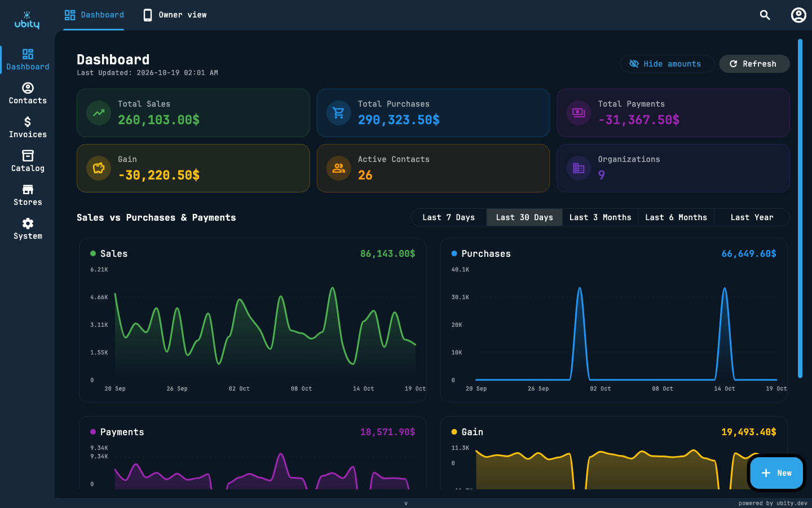812x508 pixels.
Task: Select the Last 7 Days range
Action: [x=449, y=217]
